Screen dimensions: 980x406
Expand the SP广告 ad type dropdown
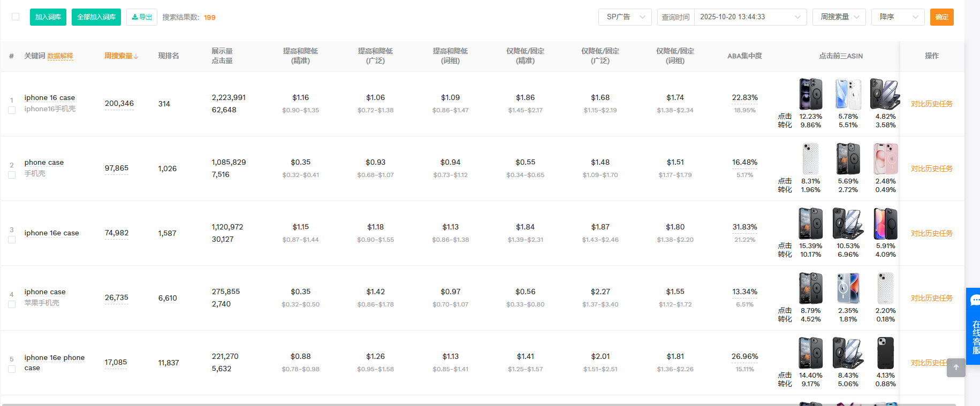pyautogui.click(x=625, y=17)
